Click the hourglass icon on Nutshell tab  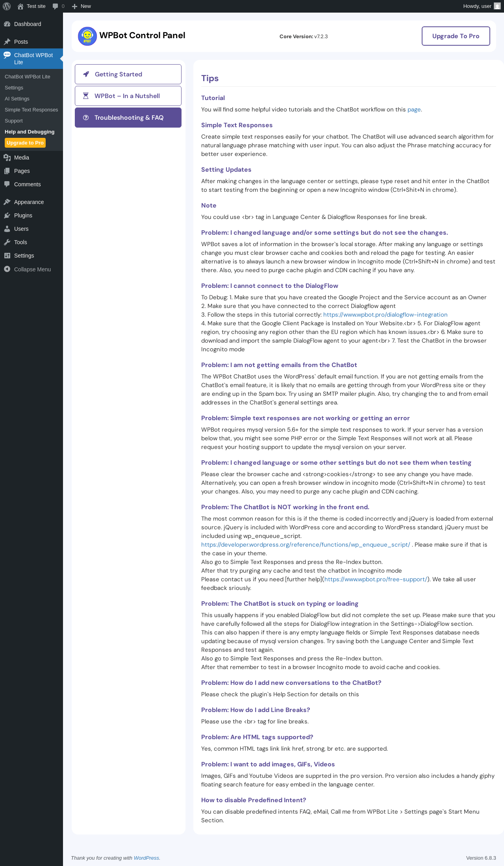click(86, 96)
